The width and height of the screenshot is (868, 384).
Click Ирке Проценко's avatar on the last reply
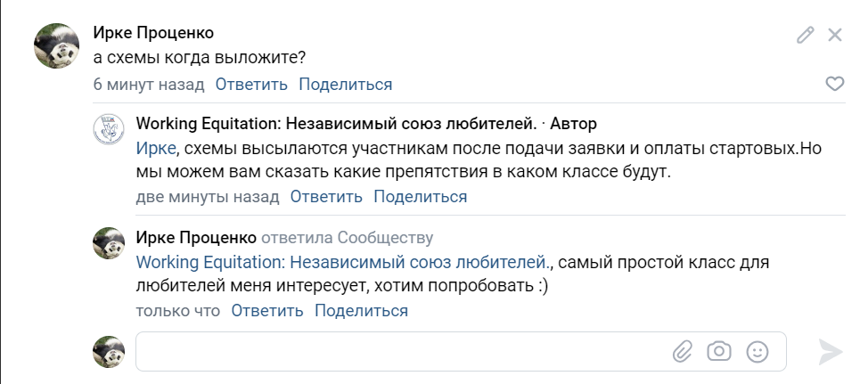(x=110, y=243)
